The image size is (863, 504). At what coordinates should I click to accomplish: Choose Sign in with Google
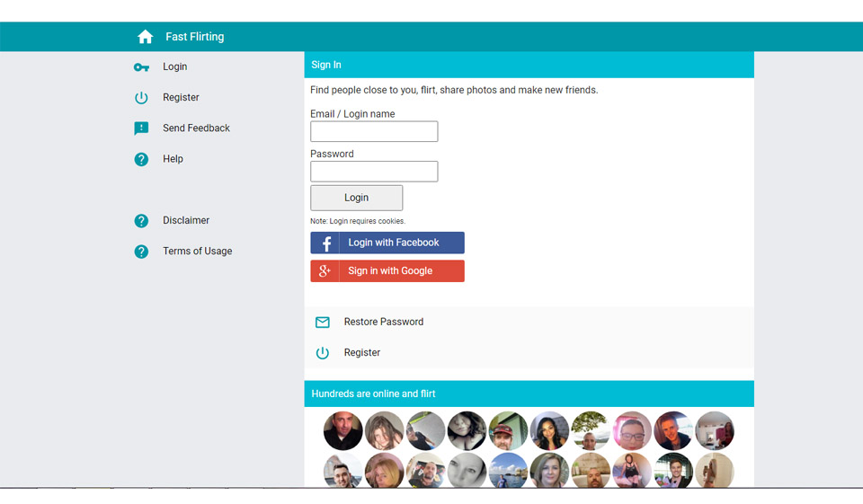tap(387, 271)
